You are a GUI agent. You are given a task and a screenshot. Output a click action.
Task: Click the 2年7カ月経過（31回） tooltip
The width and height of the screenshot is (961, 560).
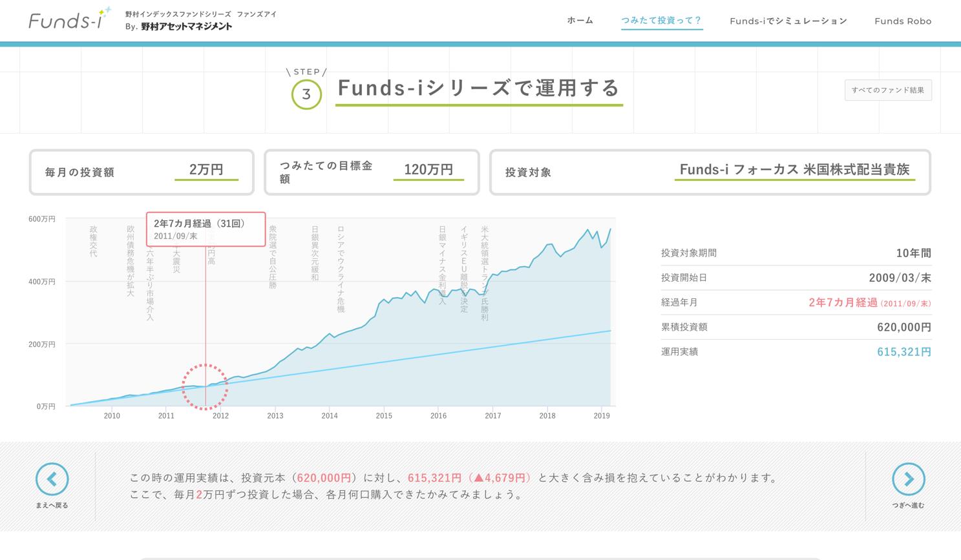206,229
